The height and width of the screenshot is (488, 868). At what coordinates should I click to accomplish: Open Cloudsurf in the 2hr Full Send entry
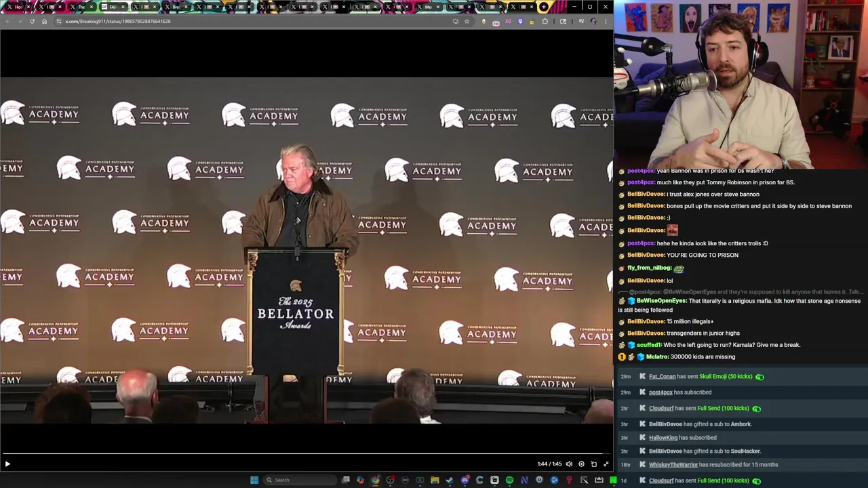point(661,409)
